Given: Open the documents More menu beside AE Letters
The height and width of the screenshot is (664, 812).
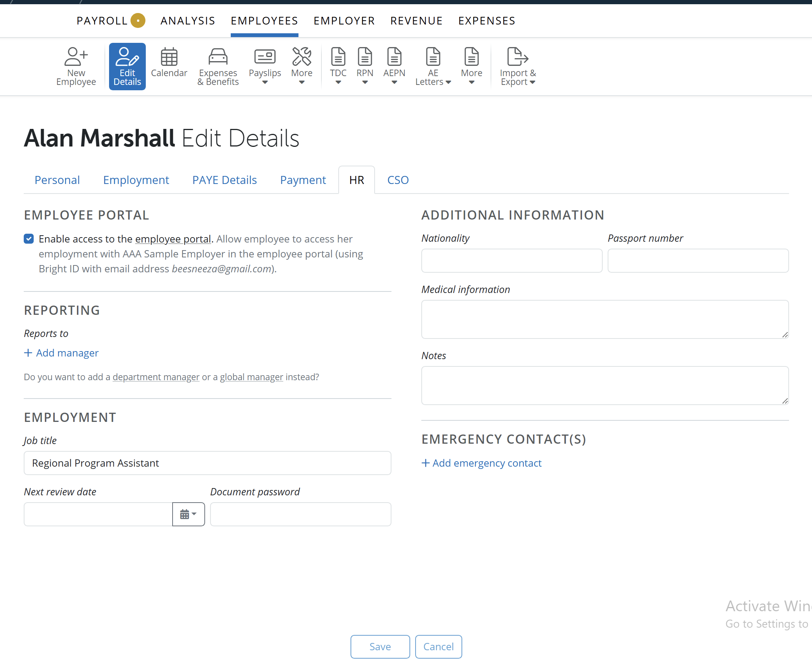Looking at the screenshot, I should click(471, 67).
